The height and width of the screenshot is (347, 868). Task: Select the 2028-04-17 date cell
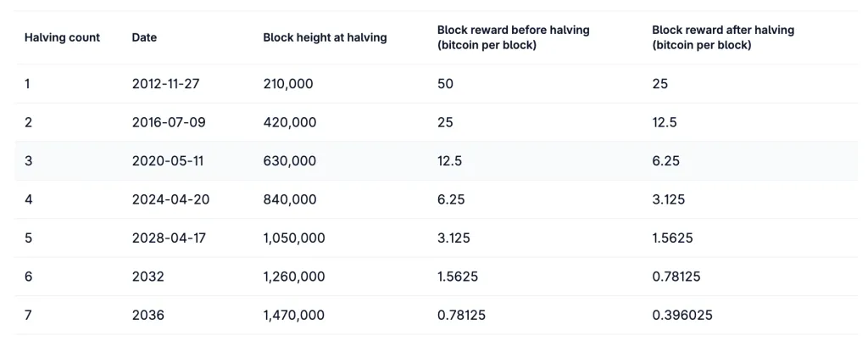(x=168, y=238)
